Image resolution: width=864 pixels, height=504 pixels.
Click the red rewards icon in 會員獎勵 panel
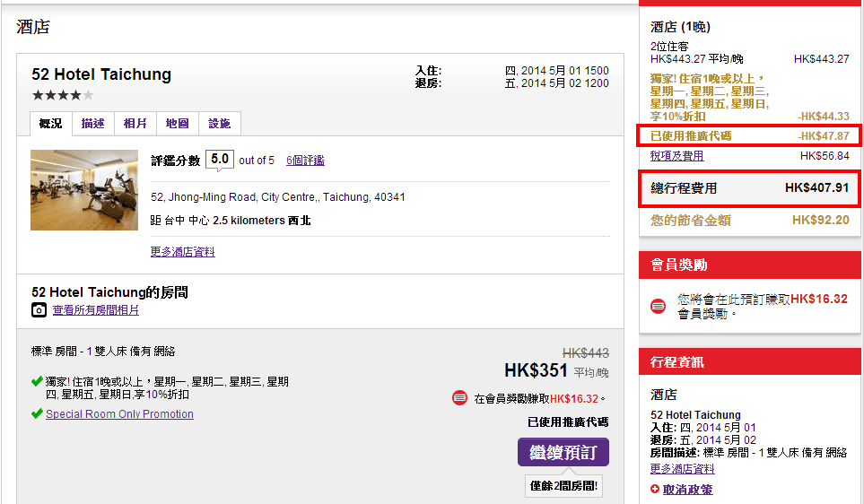coord(658,306)
